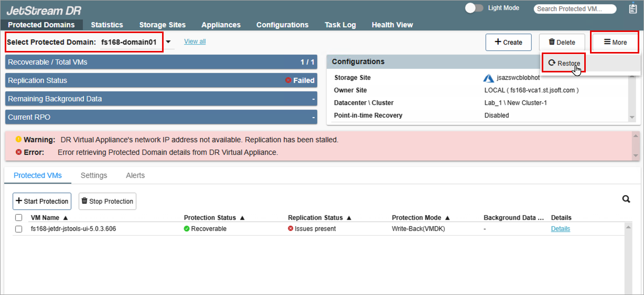Click the Search Protected VM input field
Screen dimensions: 644x295
click(575, 9)
